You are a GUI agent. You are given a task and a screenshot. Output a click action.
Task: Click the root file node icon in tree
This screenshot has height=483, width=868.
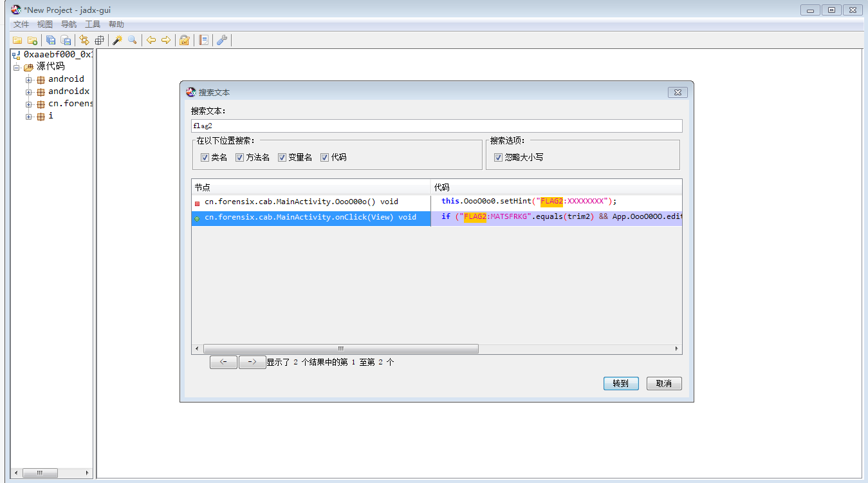[17, 55]
